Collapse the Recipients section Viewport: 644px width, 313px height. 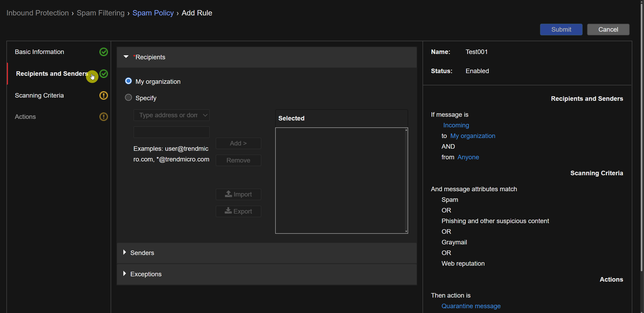[126, 57]
